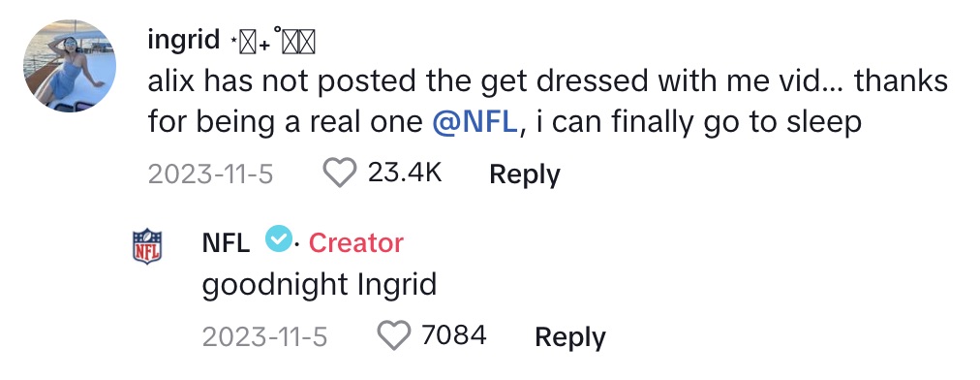Click the red Creator label
980x380 pixels.
356,243
